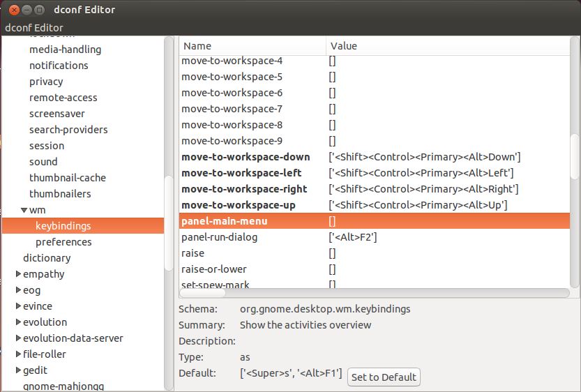Screen dimensions: 581x392
Task: Minimize the dconf Editor window
Action: (x=27, y=10)
